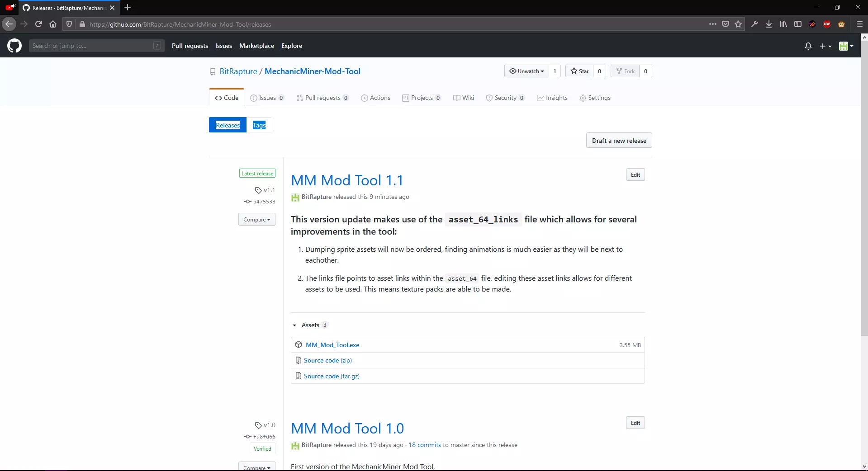Open the MM Mod Tool 1.1 release title
This screenshot has height=471, width=868.
[347, 180]
